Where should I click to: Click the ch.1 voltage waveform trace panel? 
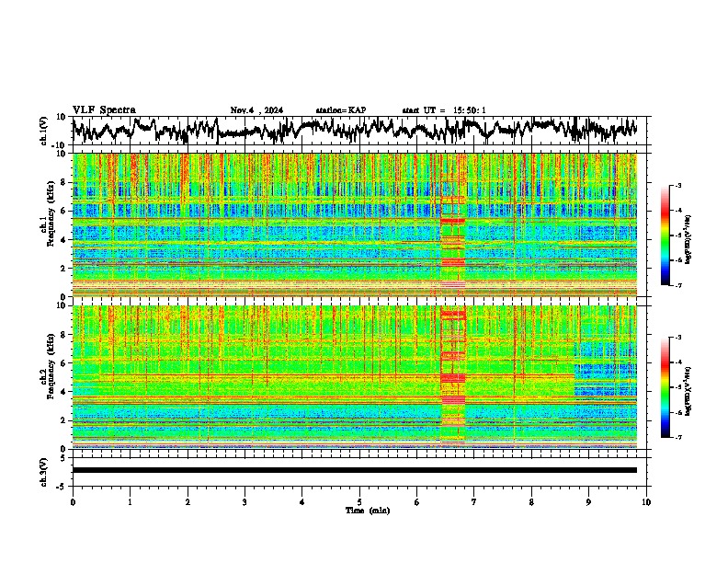(x=358, y=131)
